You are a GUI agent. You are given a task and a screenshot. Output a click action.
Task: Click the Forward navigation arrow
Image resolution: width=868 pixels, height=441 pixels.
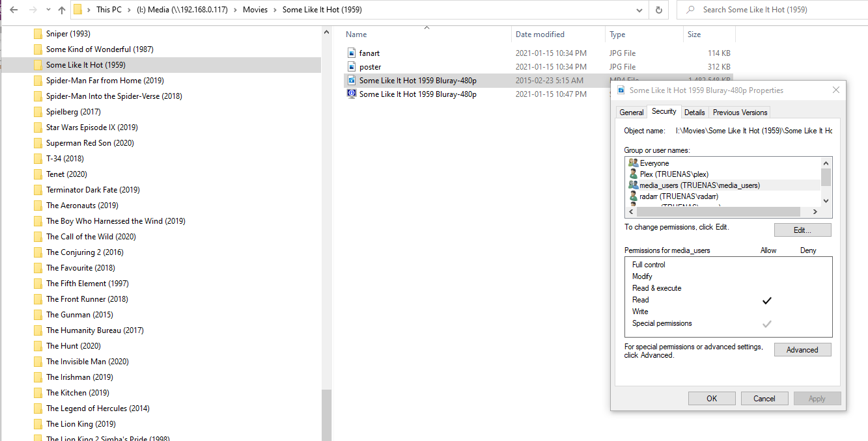point(33,10)
